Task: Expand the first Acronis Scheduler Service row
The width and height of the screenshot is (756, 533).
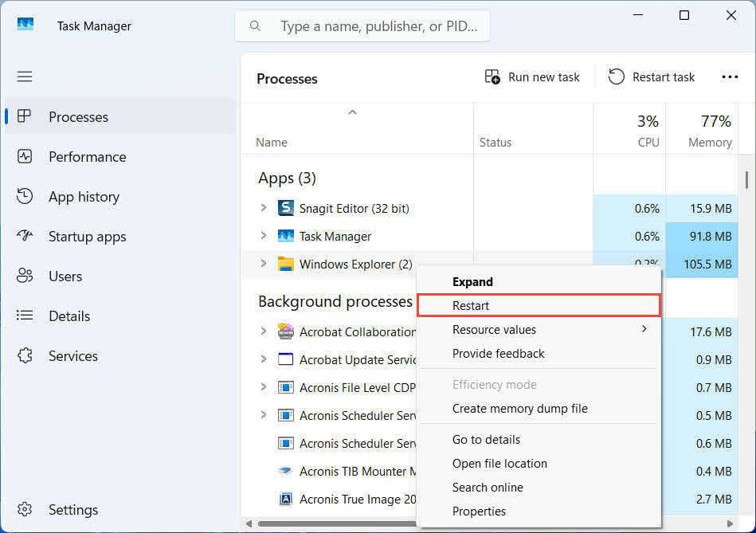Action: [x=263, y=415]
